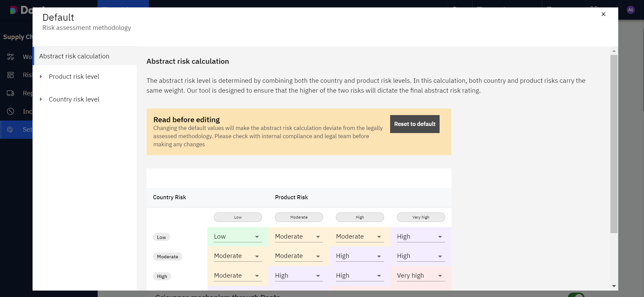Image resolution: width=644 pixels, height=297 pixels.
Task: Open Settings via the gear icon
Action: (10, 130)
